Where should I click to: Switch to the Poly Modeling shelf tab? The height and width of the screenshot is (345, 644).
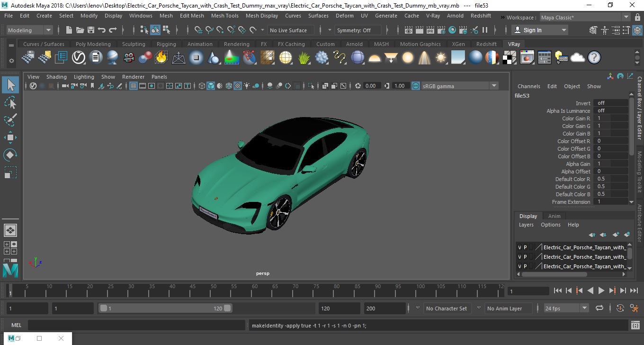pyautogui.click(x=93, y=44)
